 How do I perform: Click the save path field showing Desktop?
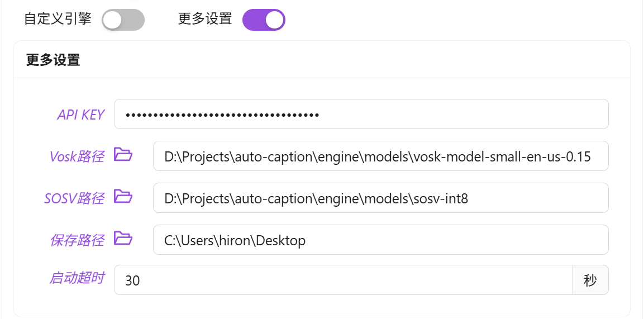click(380, 240)
